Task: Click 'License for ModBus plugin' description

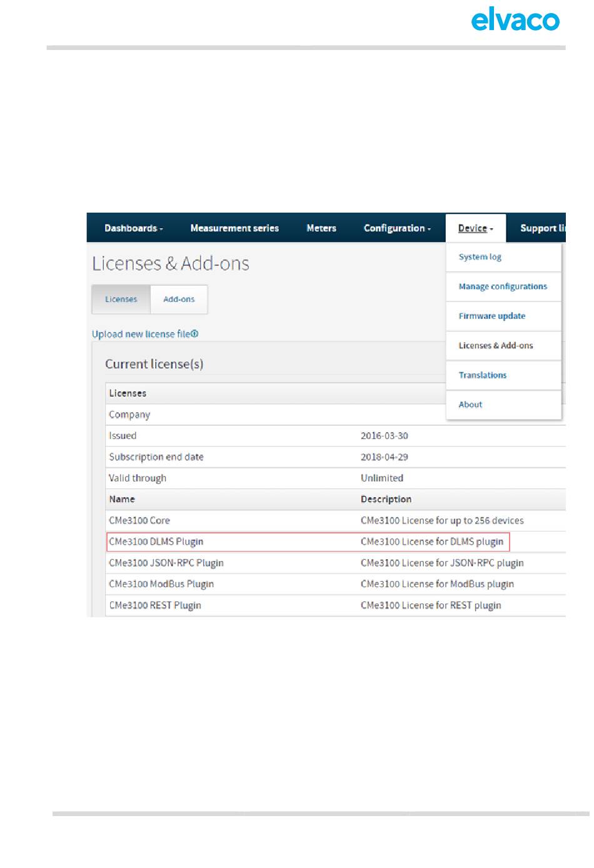Action: coord(437,584)
